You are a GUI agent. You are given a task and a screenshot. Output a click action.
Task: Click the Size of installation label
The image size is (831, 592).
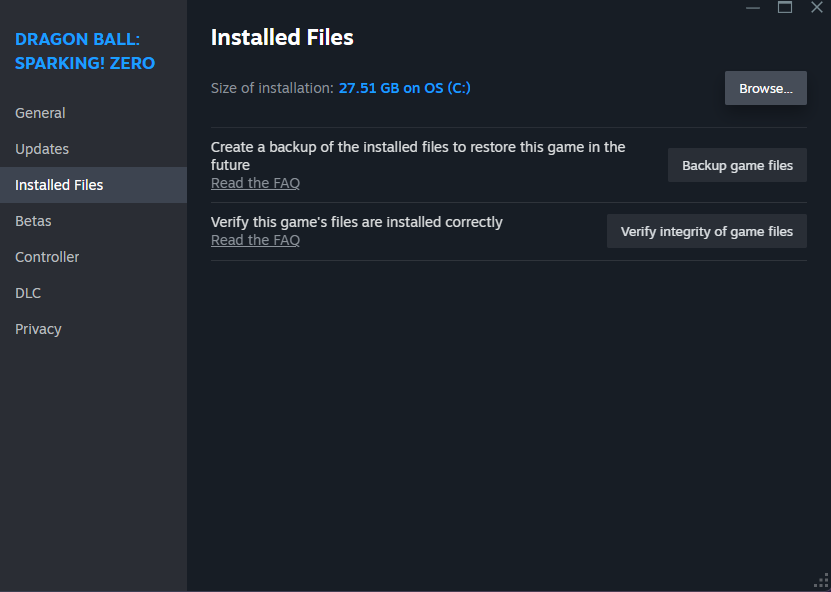click(x=272, y=88)
